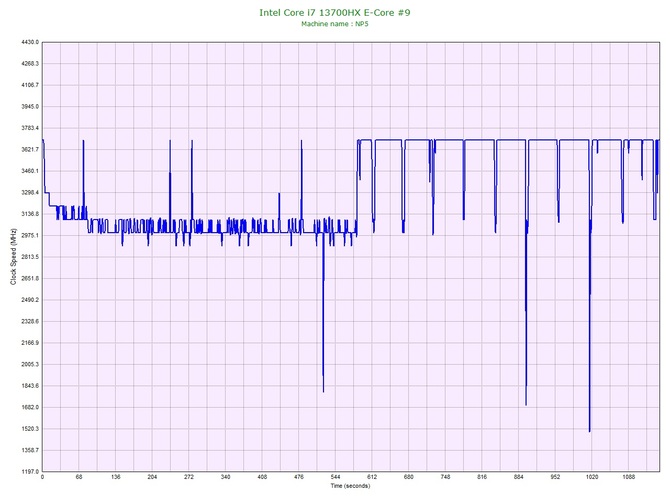Click the chart title 'Intel Core i7 13700HX E-Core #9'
Image resolution: width=670 pixels, height=503 pixels.
tap(335, 12)
